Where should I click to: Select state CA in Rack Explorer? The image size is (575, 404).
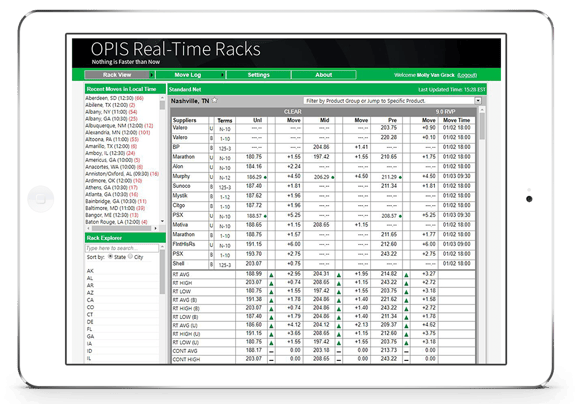point(90,300)
